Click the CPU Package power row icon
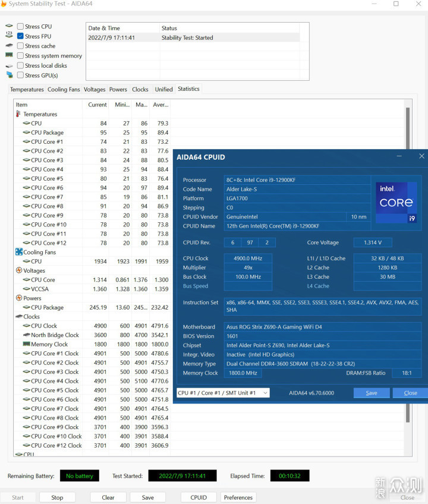Image resolution: width=428 pixels, height=504 pixels. point(27,307)
